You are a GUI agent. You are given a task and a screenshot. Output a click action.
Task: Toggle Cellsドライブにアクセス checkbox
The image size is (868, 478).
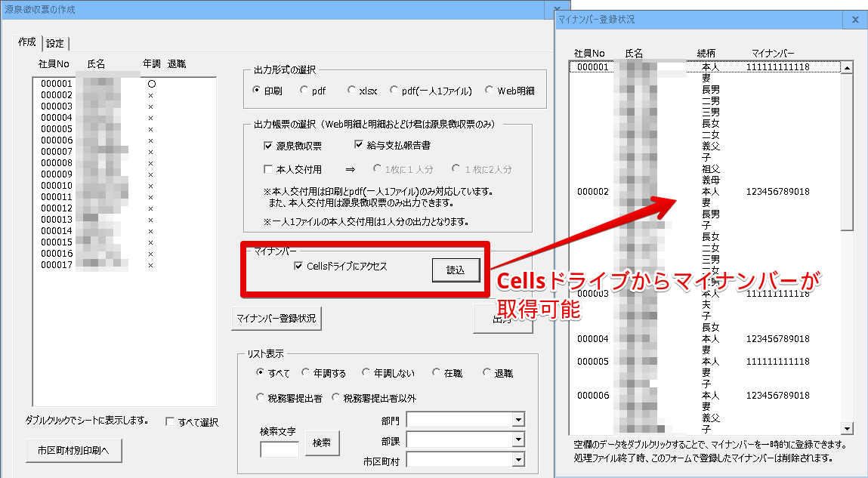pos(298,266)
